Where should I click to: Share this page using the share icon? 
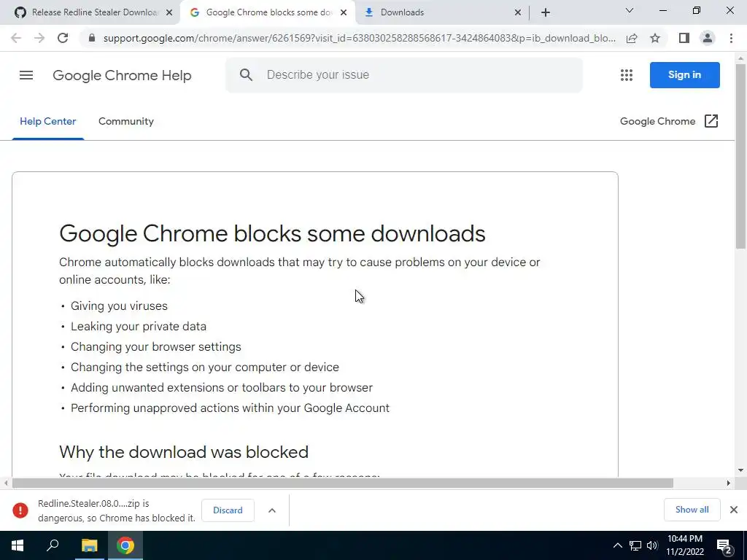[632, 38]
